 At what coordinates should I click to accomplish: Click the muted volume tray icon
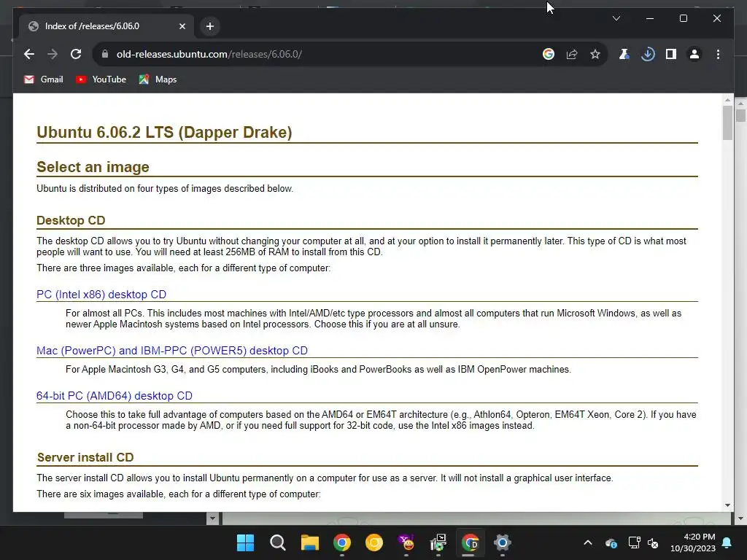[653, 542]
